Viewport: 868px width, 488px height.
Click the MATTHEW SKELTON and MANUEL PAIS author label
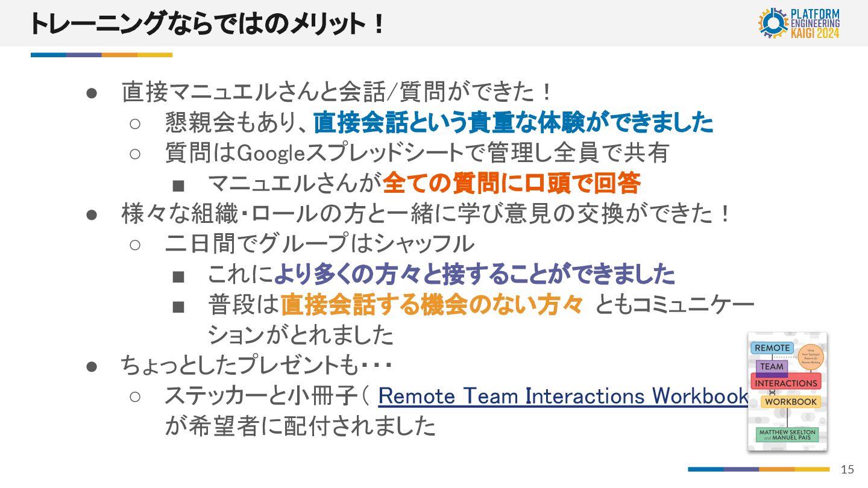[787, 435]
